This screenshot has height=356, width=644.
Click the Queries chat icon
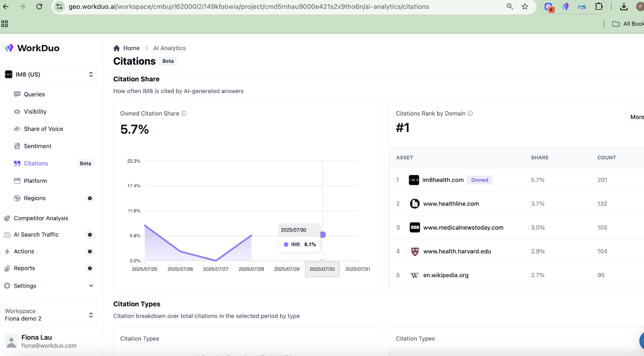pyautogui.click(x=17, y=94)
